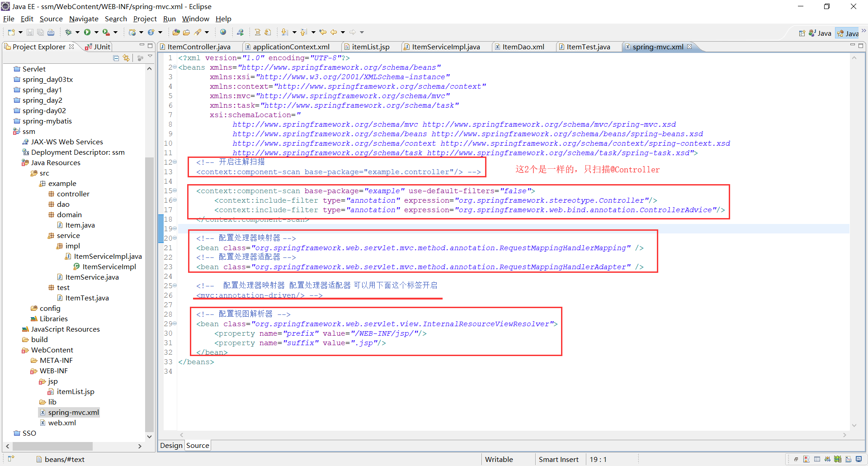Click the monitor icon in status bar
Image resolution: width=868 pixels, height=466 pixels.
click(x=859, y=459)
